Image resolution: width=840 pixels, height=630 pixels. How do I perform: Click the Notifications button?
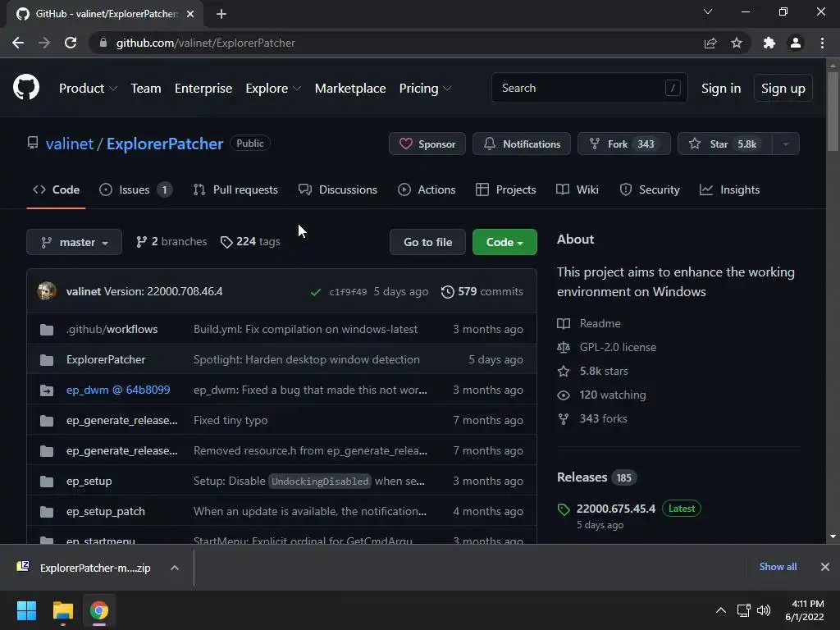click(521, 144)
